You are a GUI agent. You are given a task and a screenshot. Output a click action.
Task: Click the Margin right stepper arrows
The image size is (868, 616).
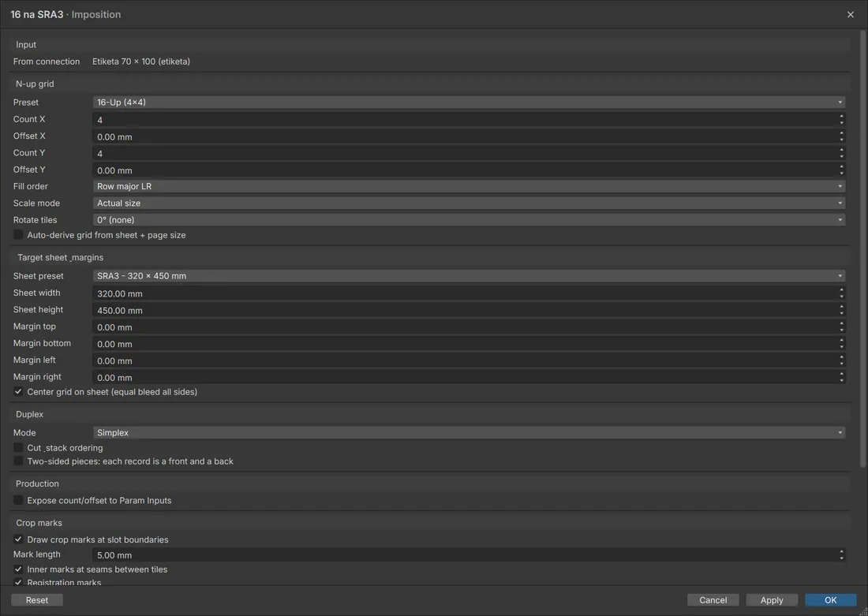tap(841, 378)
